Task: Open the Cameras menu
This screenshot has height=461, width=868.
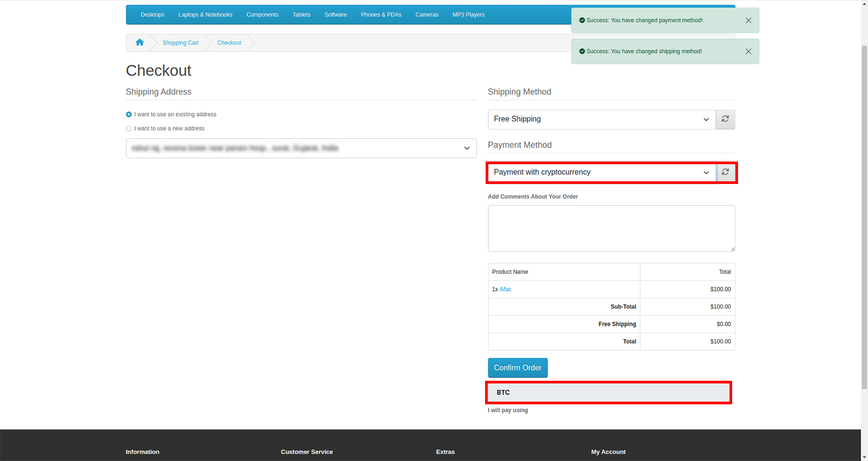Action: coord(427,15)
